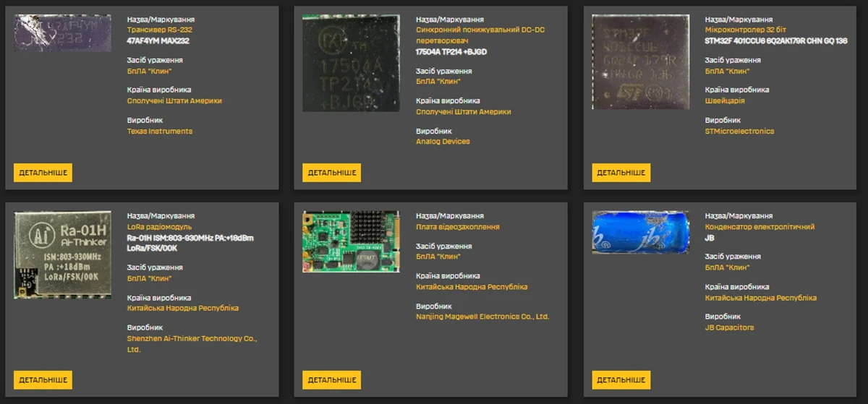
Task: Open the Мікроконтролер 32 біт link
Action: pyautogui.click(x=746, y=30)
